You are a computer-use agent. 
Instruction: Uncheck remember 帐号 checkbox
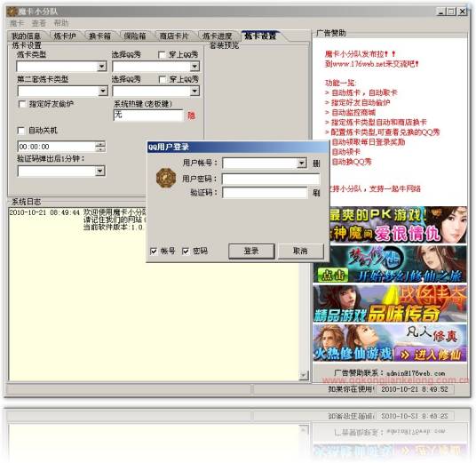pos(154,251)
